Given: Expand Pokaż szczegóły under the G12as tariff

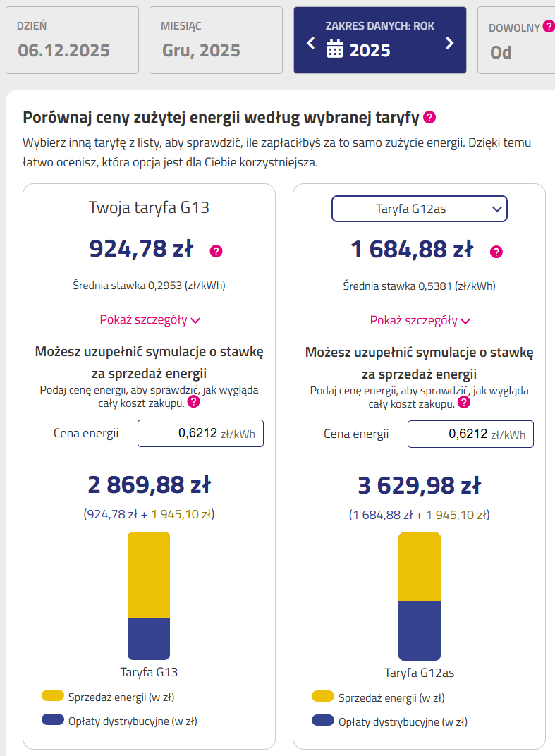Looking at the screenshot, I should tap(420, 320).
